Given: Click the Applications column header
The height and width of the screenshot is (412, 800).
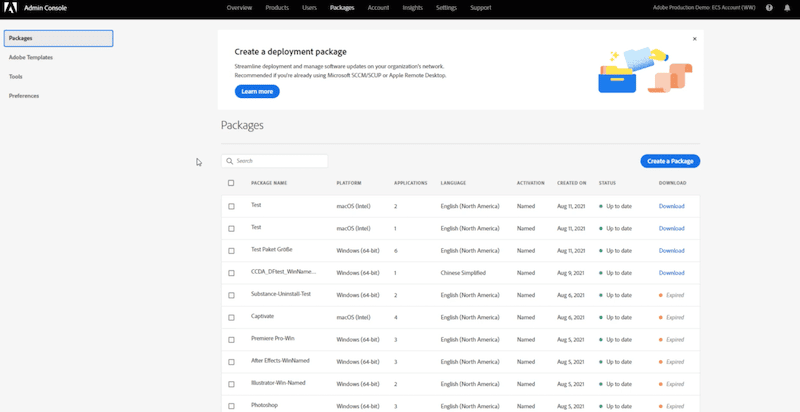Looking at the screenshot, I should pyautogui.click(x=411, y=183).
